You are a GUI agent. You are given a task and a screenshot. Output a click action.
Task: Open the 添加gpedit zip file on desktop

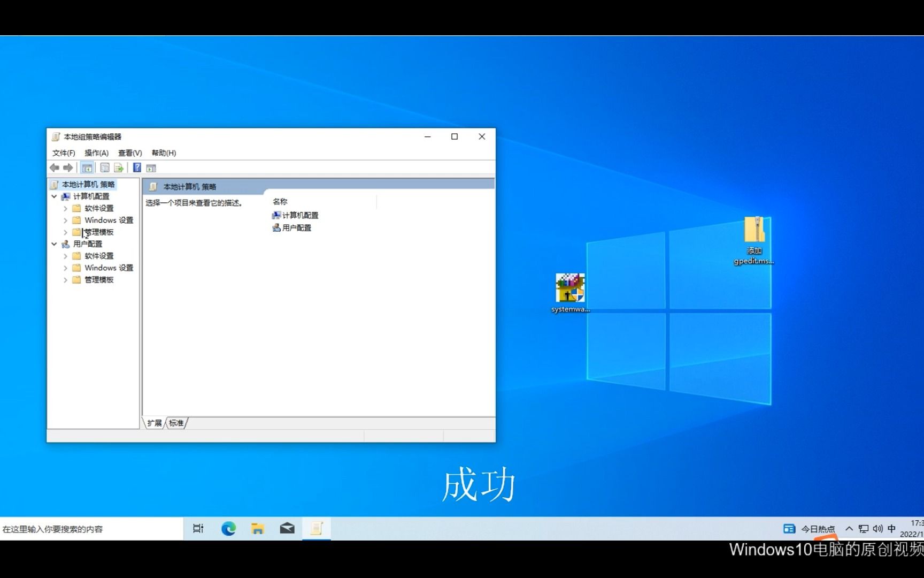click(x=755, y=231)
